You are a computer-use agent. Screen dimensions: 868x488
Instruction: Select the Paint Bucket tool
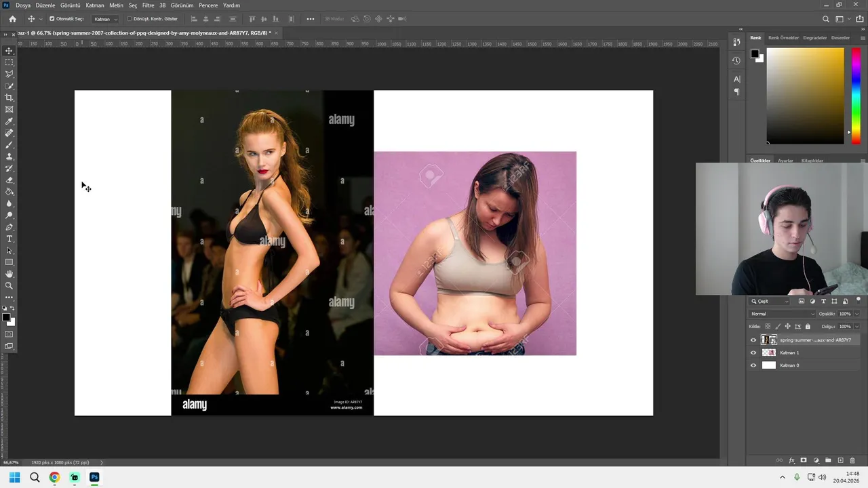tap(9, 192)
